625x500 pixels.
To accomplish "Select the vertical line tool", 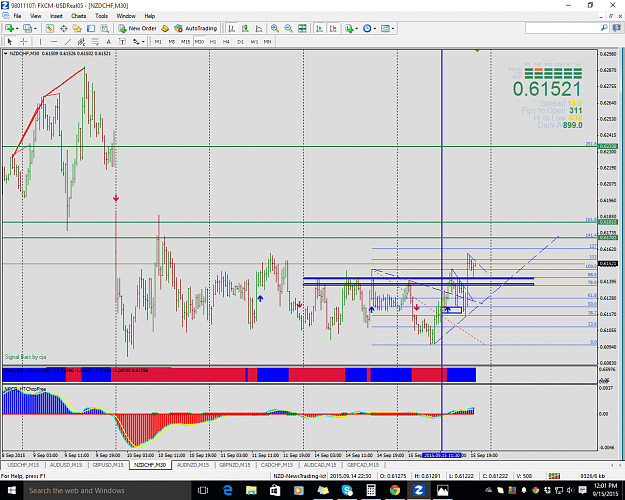I will click(x=40, y=41).
